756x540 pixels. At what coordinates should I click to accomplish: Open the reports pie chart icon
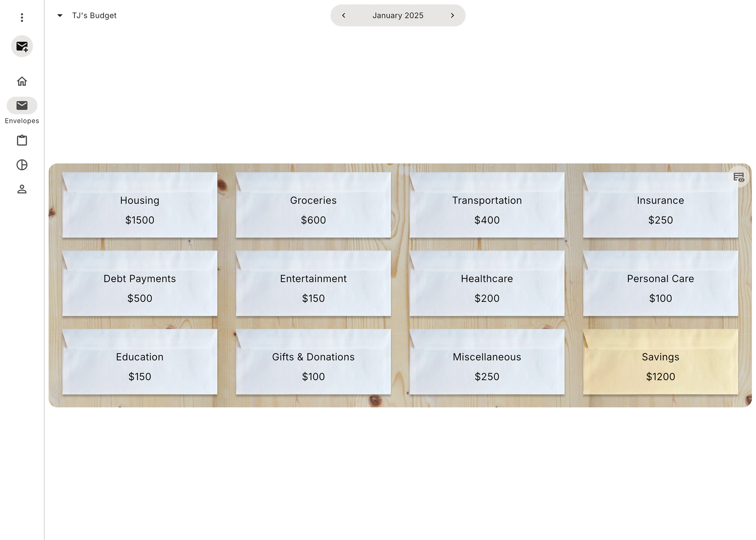coord(22,165)
